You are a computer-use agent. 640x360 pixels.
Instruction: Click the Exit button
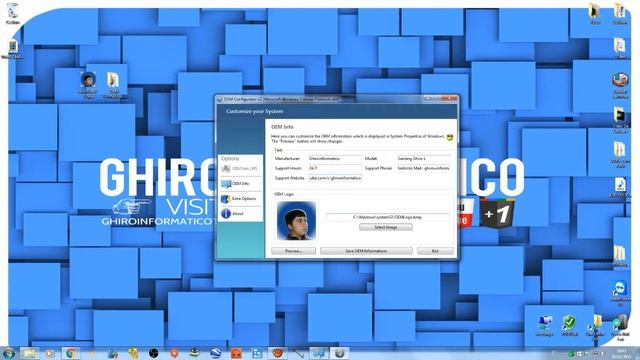(435, 251)
